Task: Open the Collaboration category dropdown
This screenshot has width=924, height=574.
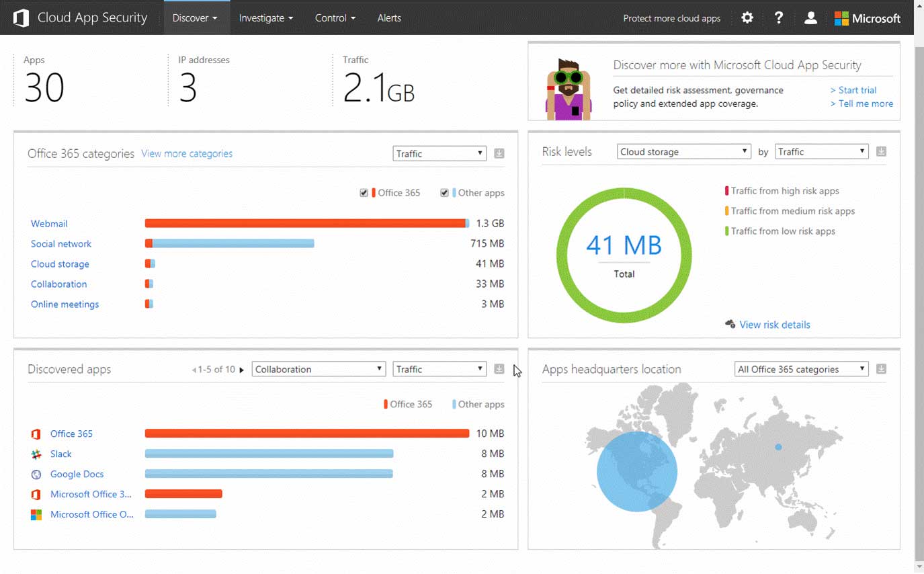Action: (x=319, y=369)
